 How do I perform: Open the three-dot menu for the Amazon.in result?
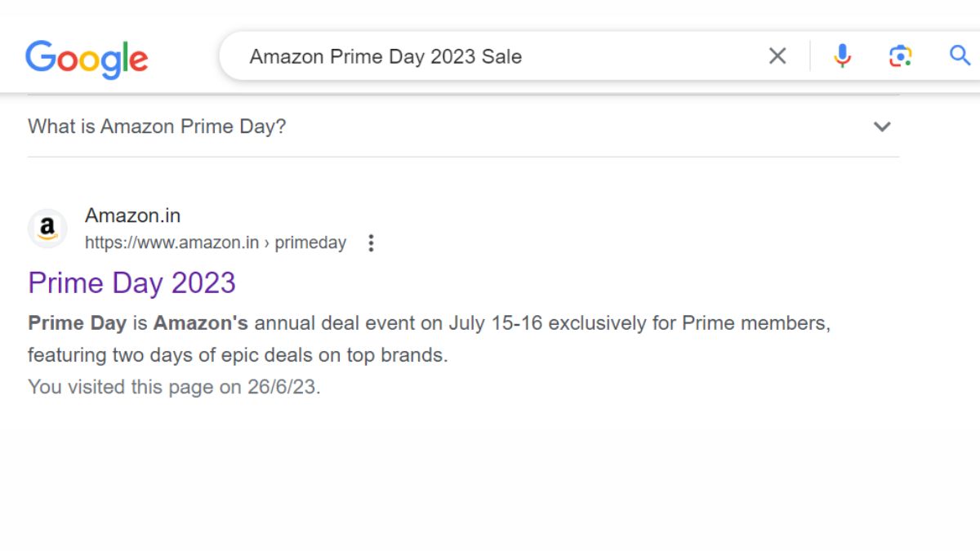[371, 243]
